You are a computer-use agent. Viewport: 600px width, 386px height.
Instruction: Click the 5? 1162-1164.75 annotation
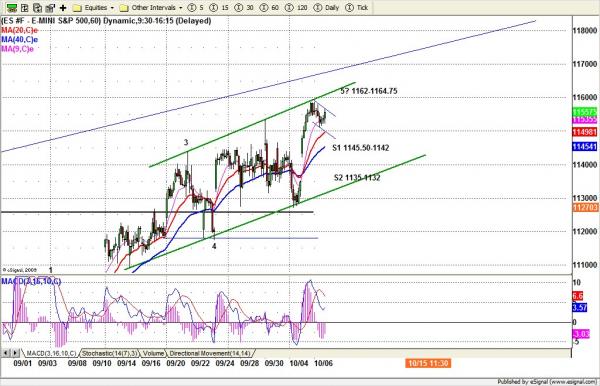point(369,91)
